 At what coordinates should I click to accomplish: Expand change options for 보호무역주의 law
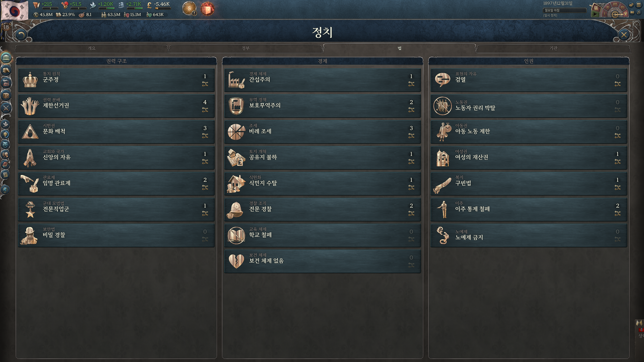tap(411, 110)
